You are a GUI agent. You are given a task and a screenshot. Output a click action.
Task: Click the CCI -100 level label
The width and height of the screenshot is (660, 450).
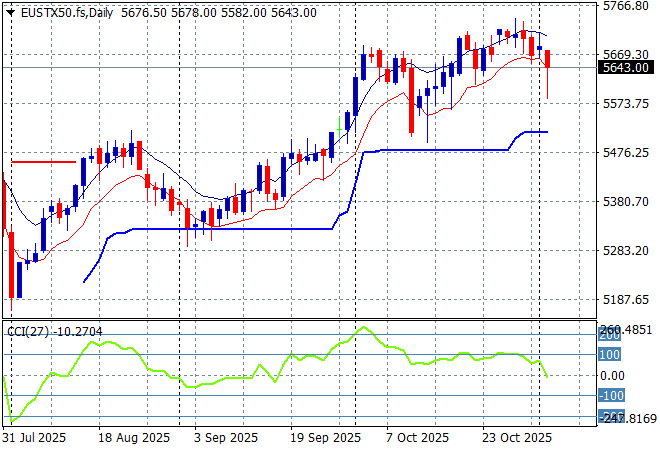[610, 397]
